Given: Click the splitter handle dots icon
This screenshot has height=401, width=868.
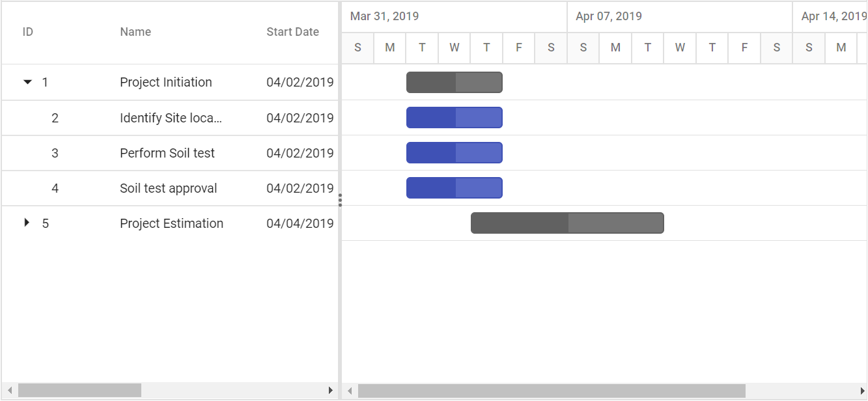Looking at the screenshot, I should pyautogui.click(x=340, y=200).
